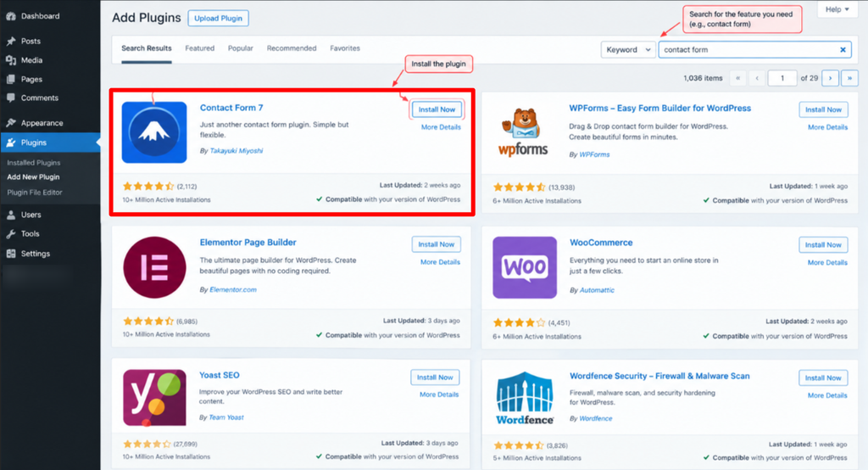Screen dimensions: 868x470
Task: Jump to last results page arrow
Action: click(849, 78)
